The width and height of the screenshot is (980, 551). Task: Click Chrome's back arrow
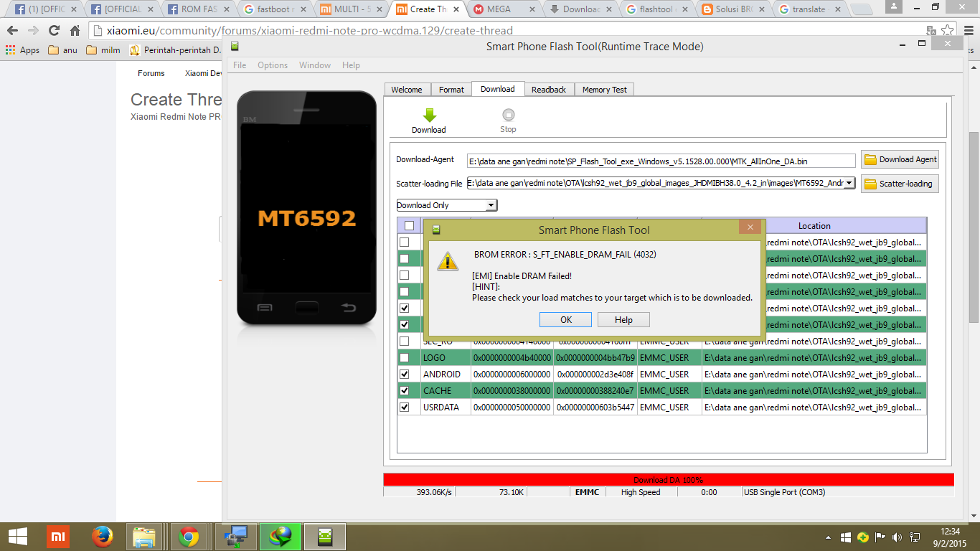pyautogui.click(x=13, y=31)
